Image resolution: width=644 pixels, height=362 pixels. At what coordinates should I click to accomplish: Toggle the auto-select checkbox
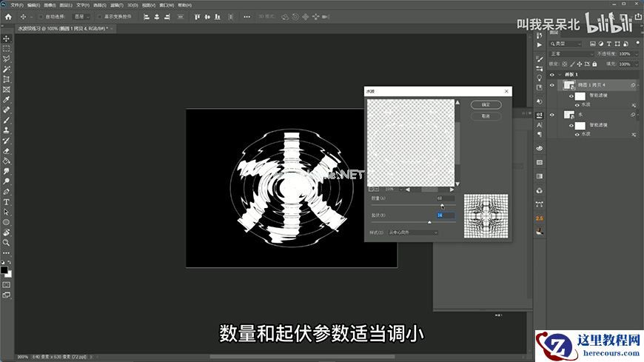point(41,17)
